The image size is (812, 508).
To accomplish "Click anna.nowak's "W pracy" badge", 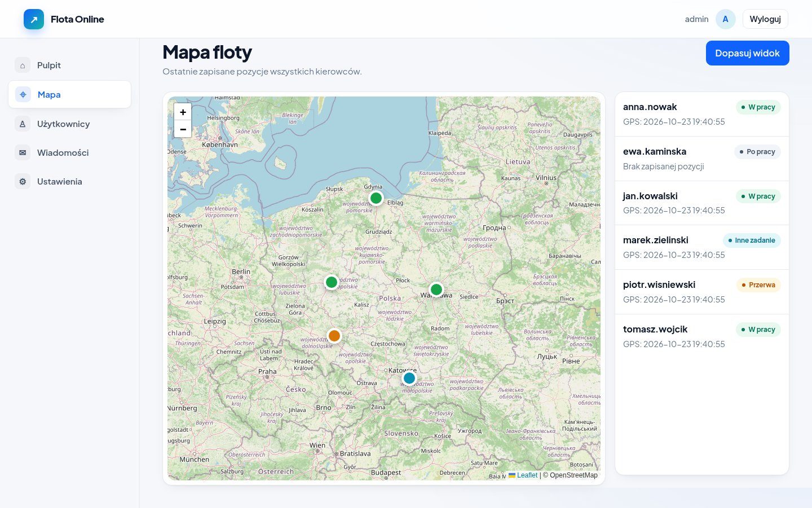I will [758, 107].
